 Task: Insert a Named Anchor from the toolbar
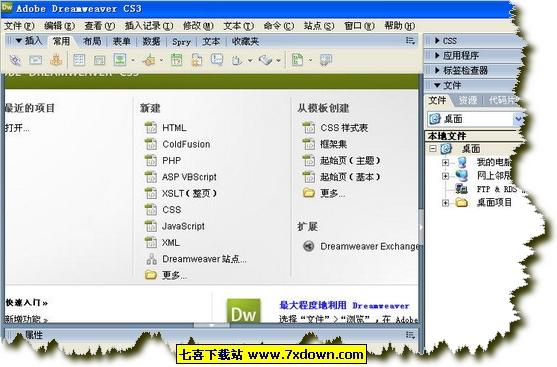pos(56,60)
